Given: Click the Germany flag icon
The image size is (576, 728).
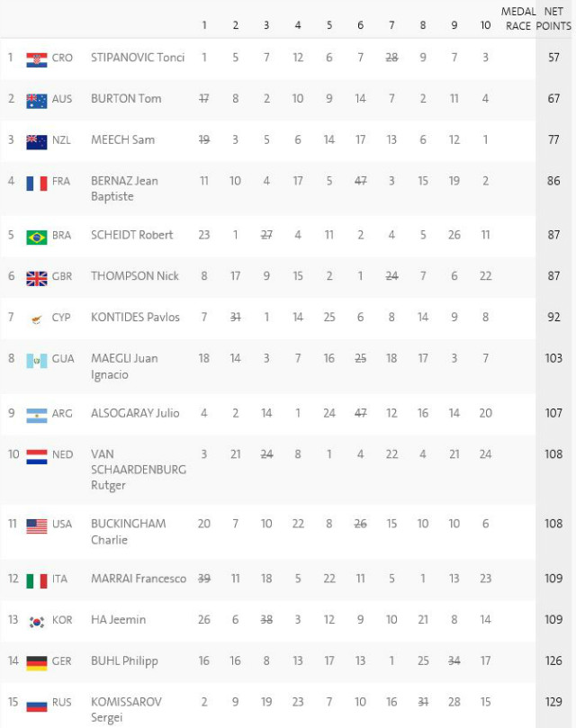Looking at the screenshot, I should coord(37,663).
